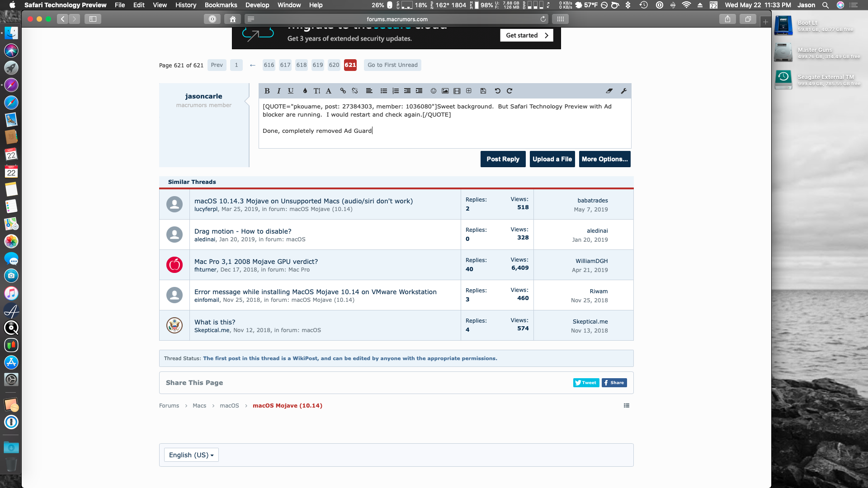Viewport: 868px width, 488px height.
Task: Go to Forums breadcrumb
Action: 169,406
